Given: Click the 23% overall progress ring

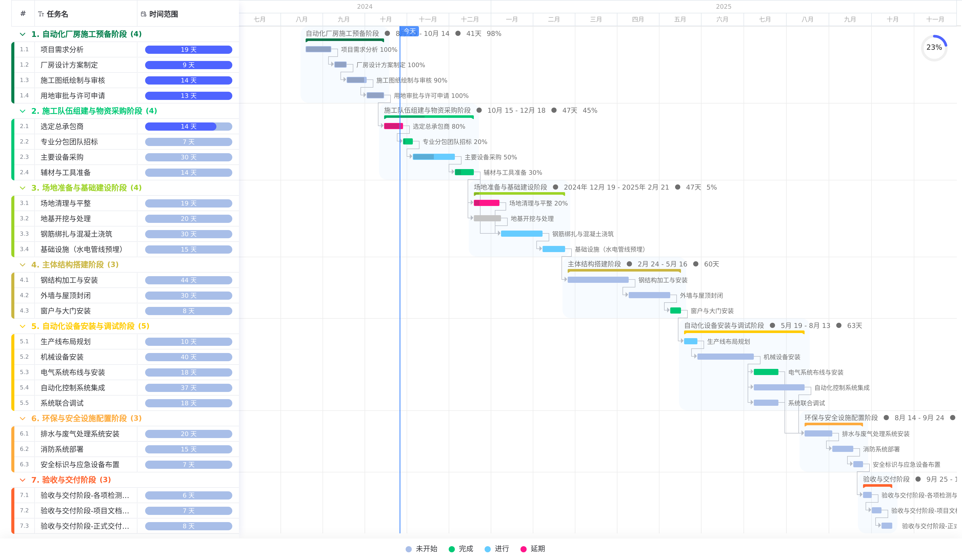Looking at the screenshot, I should tap(934, 48).
